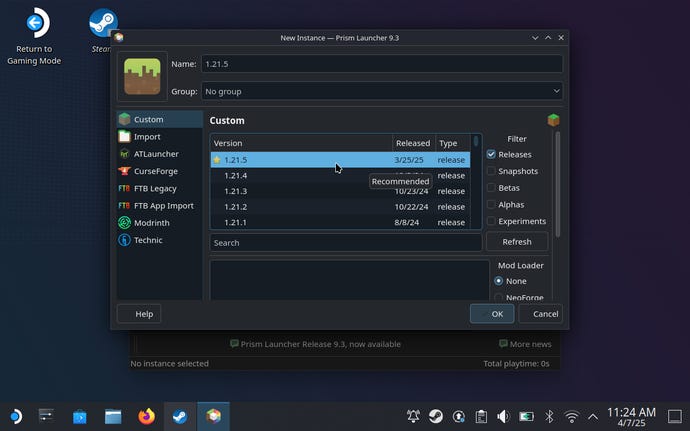The width and height of the screenshot is (690, 431).
Task: Open notifications bell in system tray
Action: [413, 416]
